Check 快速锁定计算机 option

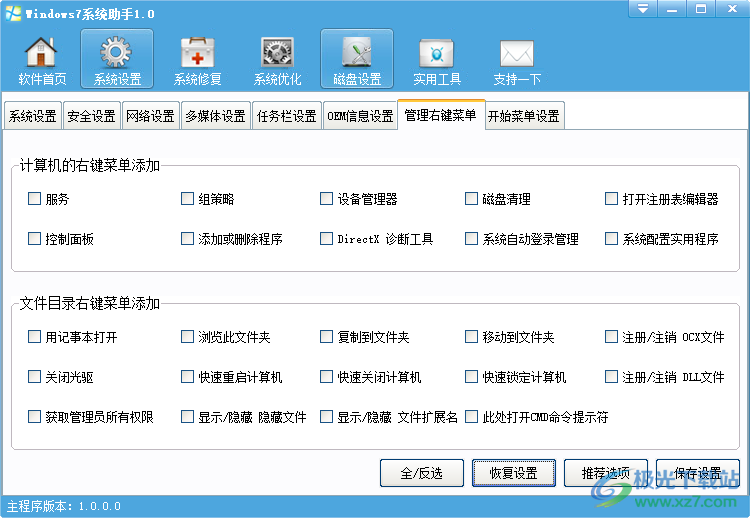coord(471,376)
